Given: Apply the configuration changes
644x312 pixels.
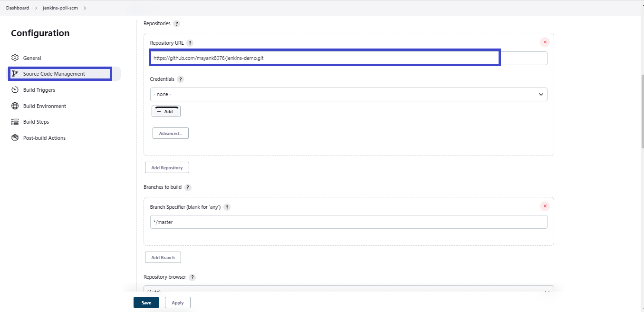Looking at the screenshot, I should coord(178,302).
